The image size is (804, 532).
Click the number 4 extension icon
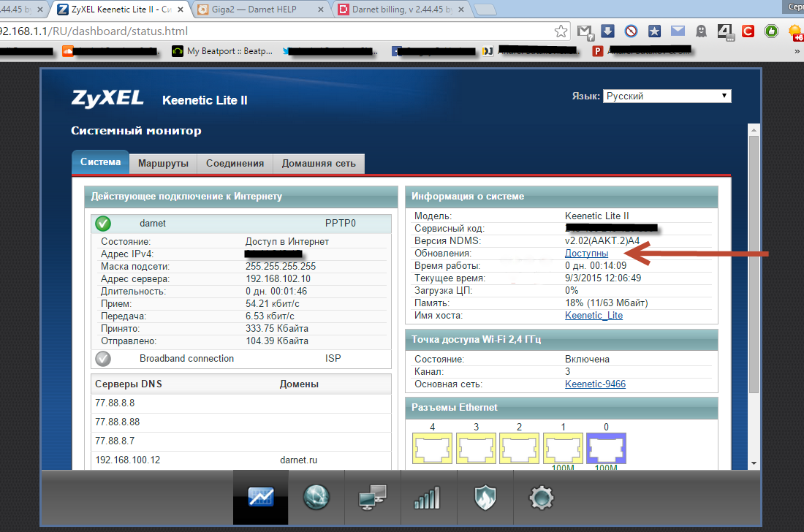click(x=725, y=31)
